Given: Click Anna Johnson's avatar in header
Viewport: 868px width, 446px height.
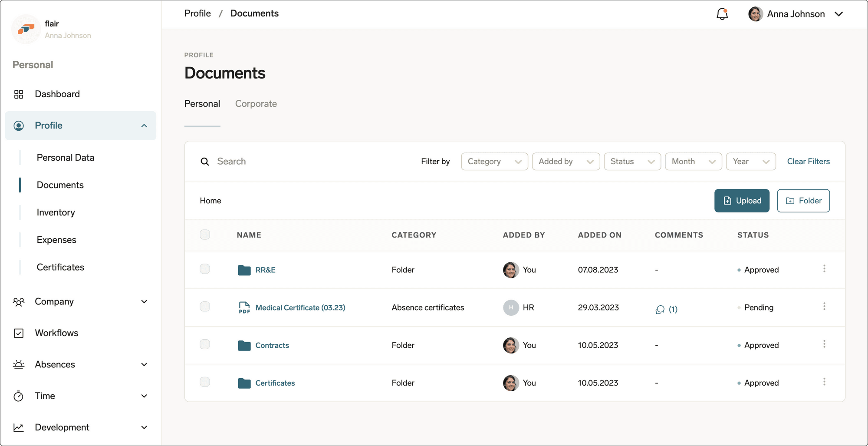Looking at the screenshot, I should coord(756,14).
